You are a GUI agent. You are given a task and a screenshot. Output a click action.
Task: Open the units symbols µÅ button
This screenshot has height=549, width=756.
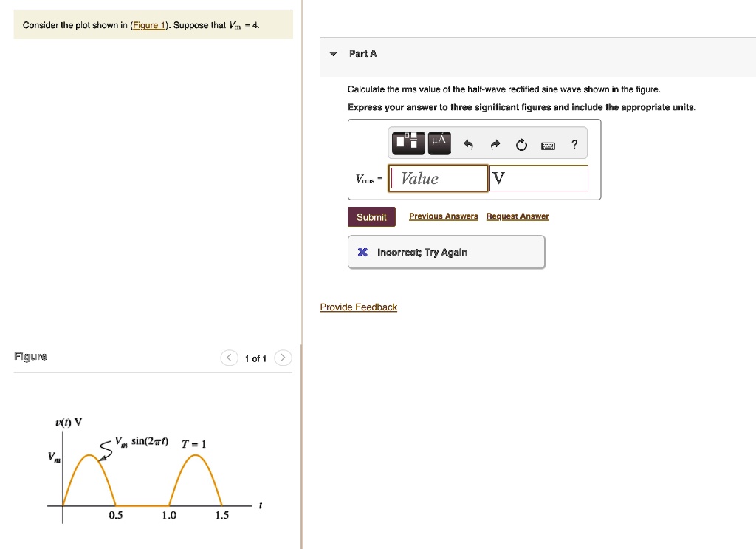[x=439, y=143]
